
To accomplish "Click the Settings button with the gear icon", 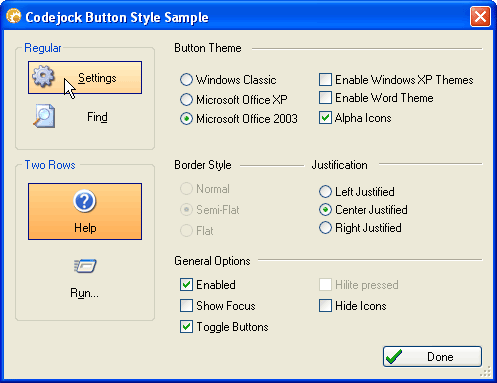I will (85, 77).
